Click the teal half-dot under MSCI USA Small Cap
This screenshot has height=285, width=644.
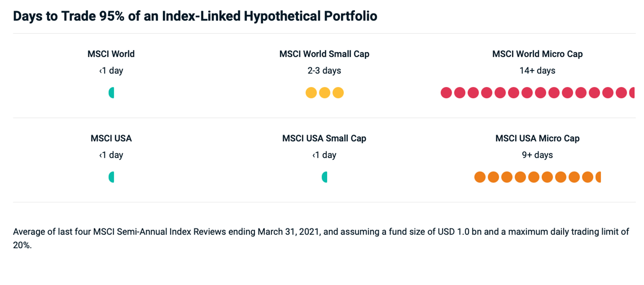(324, 177)
